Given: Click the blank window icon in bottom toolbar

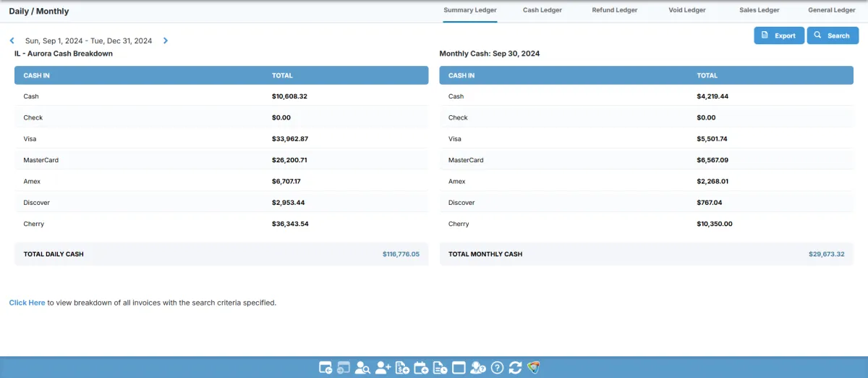Looking at the screenshot, I should 459,368.
